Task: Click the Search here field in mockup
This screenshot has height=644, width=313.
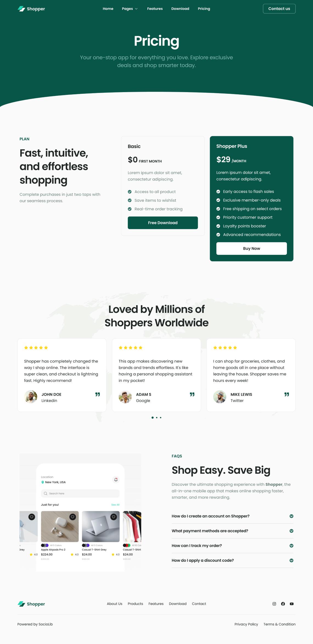Action: (x=80, y=493)
